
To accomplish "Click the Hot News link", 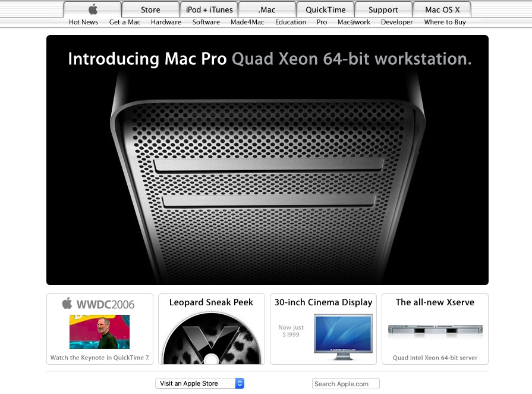I will (83, 22).
